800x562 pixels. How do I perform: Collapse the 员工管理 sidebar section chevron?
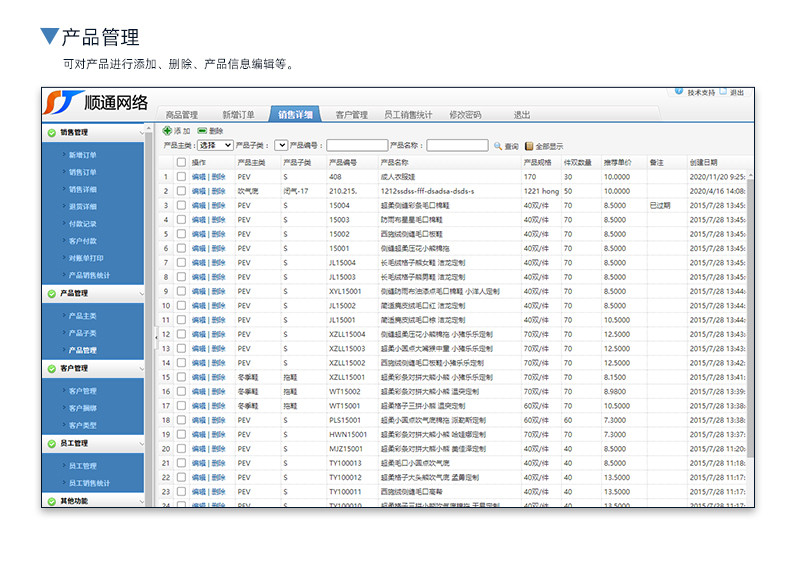[141, 444]
